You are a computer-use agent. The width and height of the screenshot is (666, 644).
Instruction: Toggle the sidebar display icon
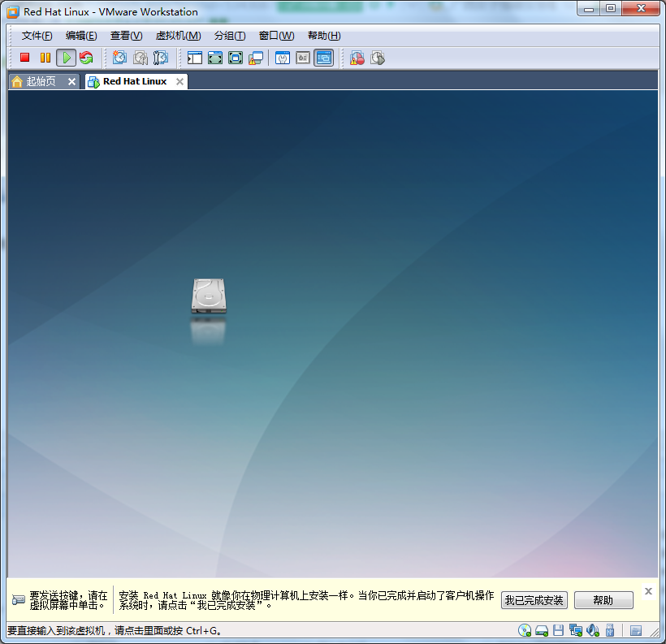click(x=195, y=58)
